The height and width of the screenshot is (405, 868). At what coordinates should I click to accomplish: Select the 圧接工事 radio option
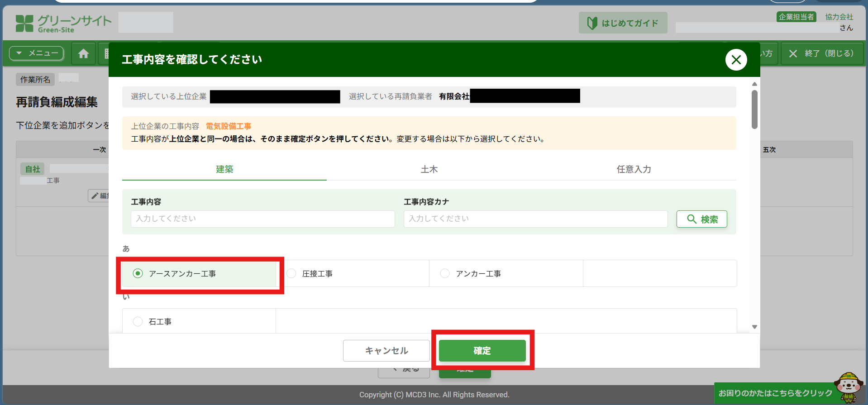[291, 273]
